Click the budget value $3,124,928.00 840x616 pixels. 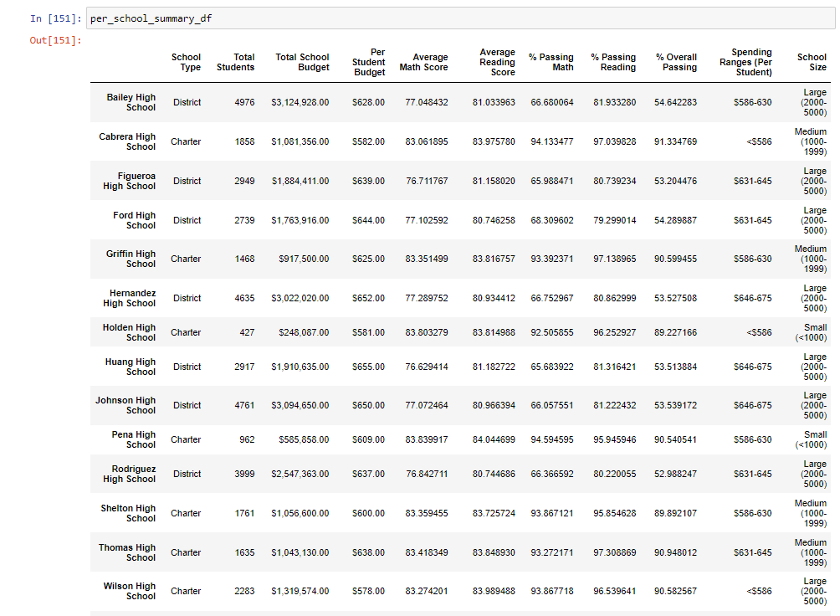pos(300,102)
